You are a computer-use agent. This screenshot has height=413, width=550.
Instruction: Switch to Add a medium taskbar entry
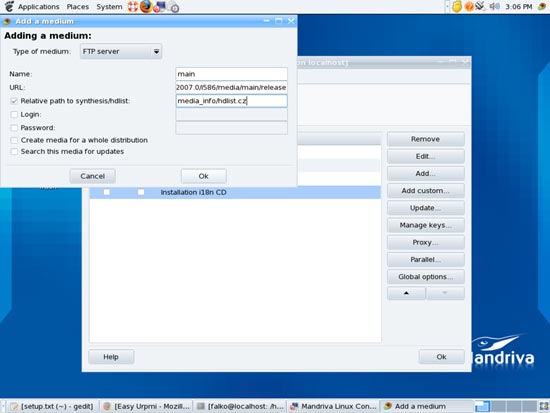point(427,406)
